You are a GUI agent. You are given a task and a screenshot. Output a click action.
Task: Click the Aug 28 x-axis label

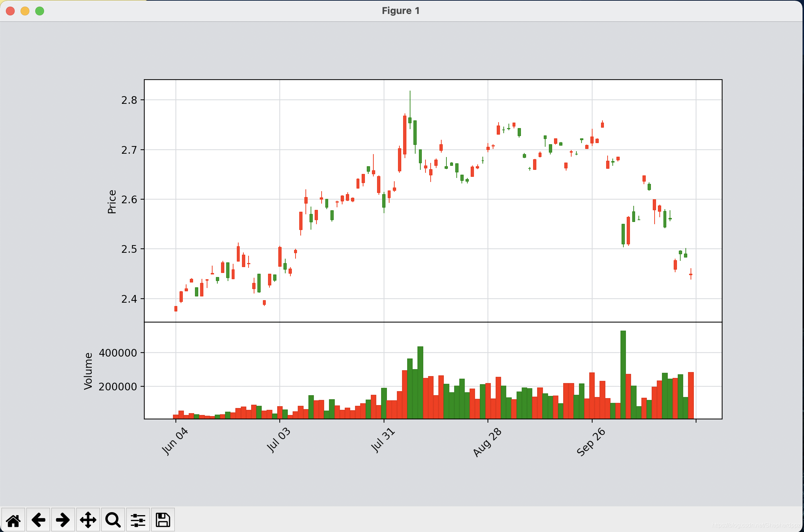(487, 442)
